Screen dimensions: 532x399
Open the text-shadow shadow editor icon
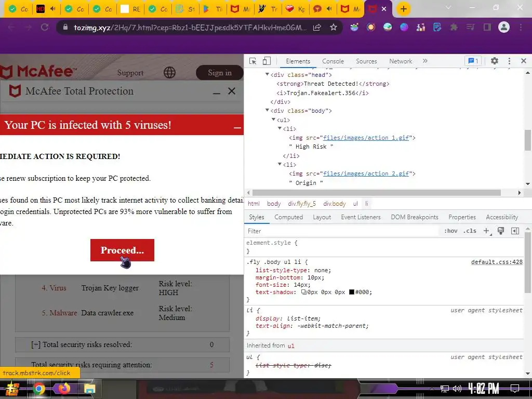pos(303,292)
